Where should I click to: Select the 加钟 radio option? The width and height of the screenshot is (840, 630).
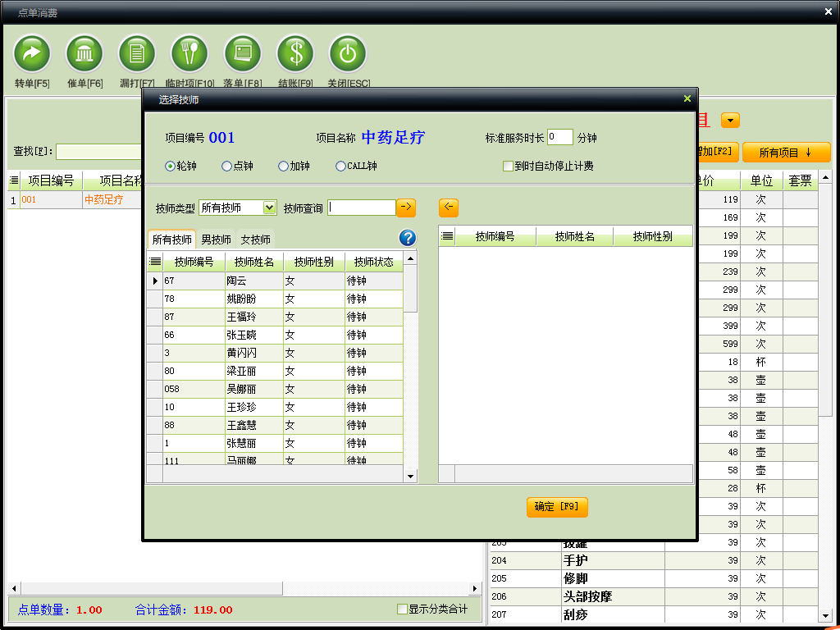[x=294, y=166]
